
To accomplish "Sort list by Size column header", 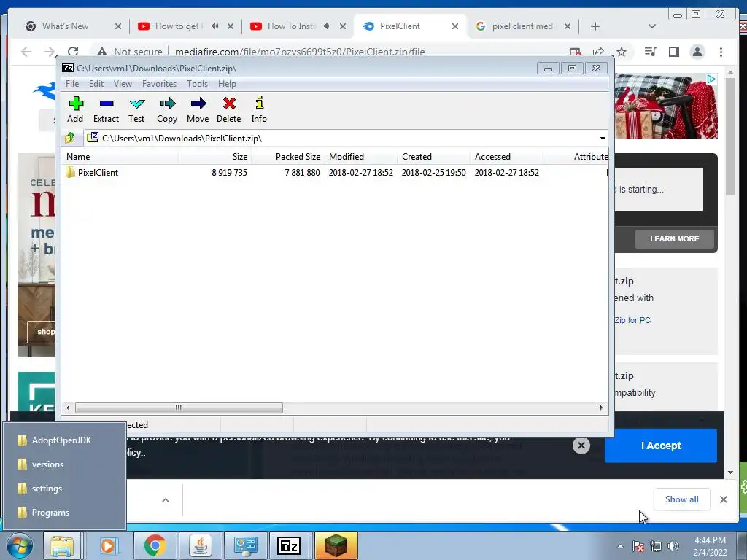I will tap(215, 157).
